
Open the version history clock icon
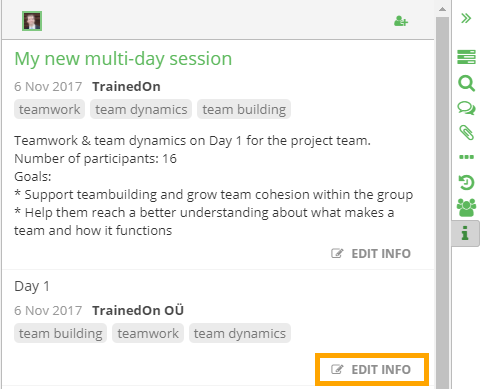[x=466, y=182]
